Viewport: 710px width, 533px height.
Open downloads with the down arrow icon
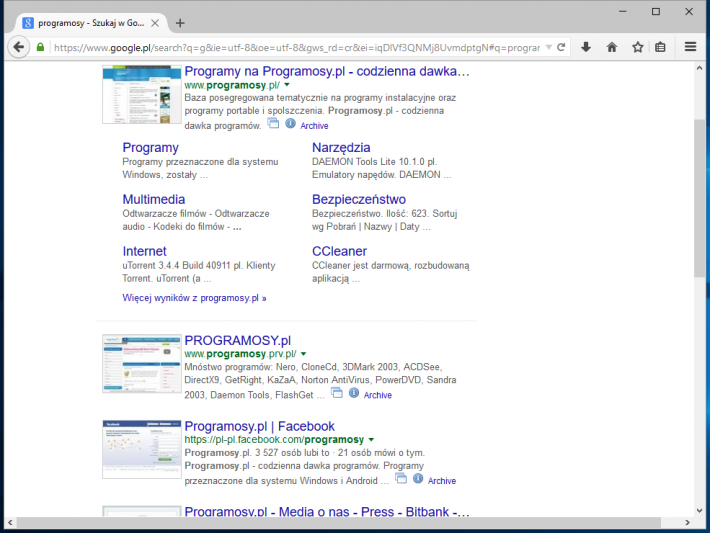point(586,47)
